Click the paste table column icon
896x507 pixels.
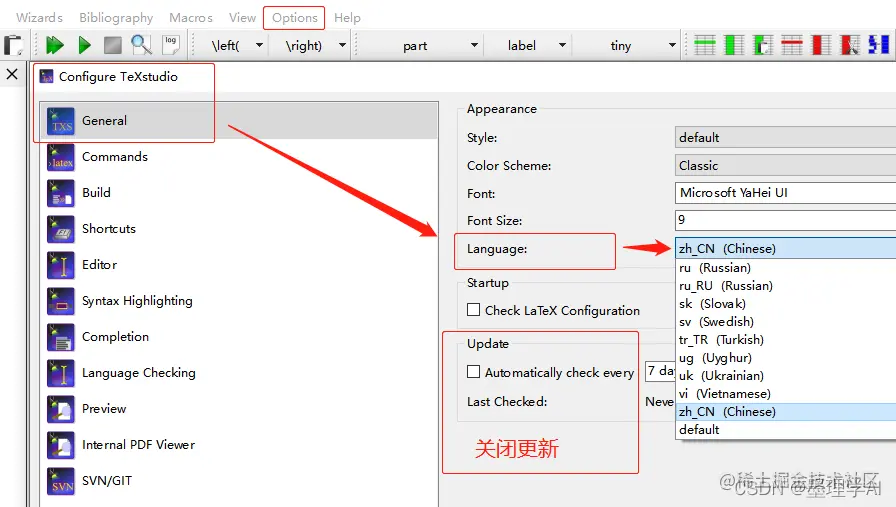coord(763,45)
